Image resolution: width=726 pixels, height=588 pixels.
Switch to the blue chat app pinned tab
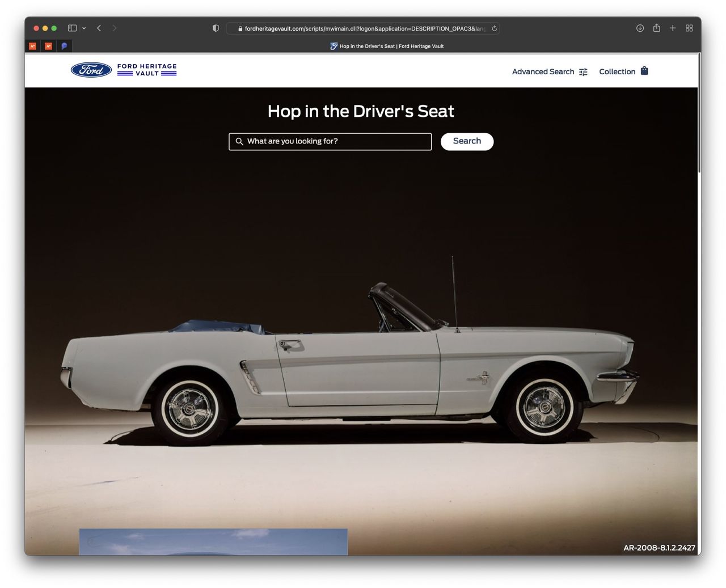tap(64, 46)
